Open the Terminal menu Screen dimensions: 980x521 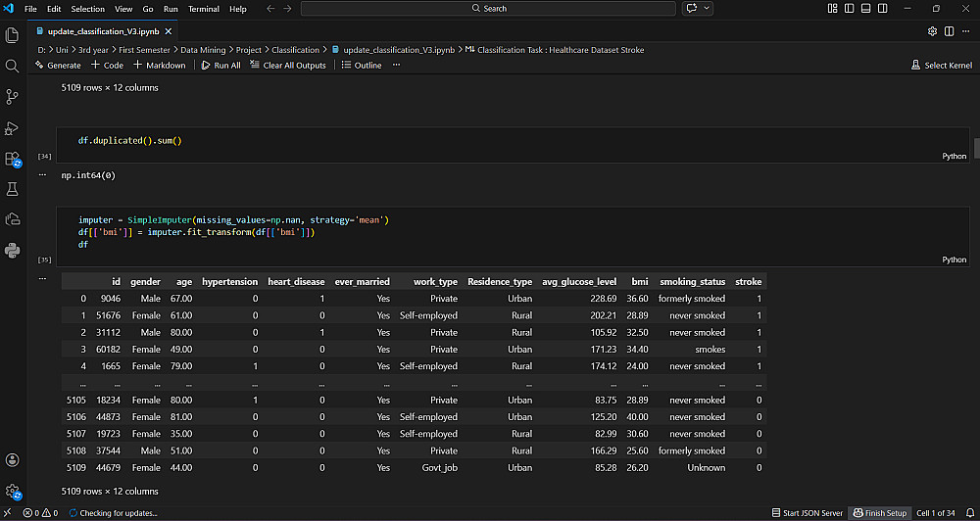point(204,9)
